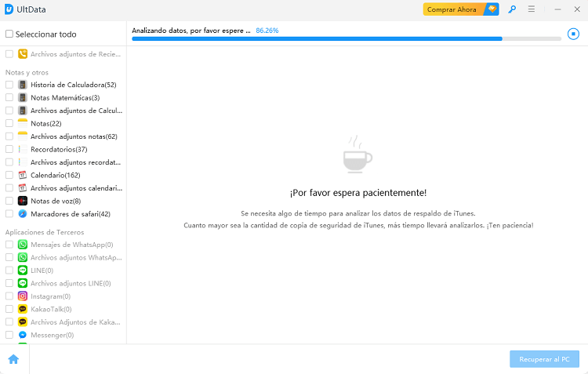
Task: Click the Instagram app icon
Action: 23,296
